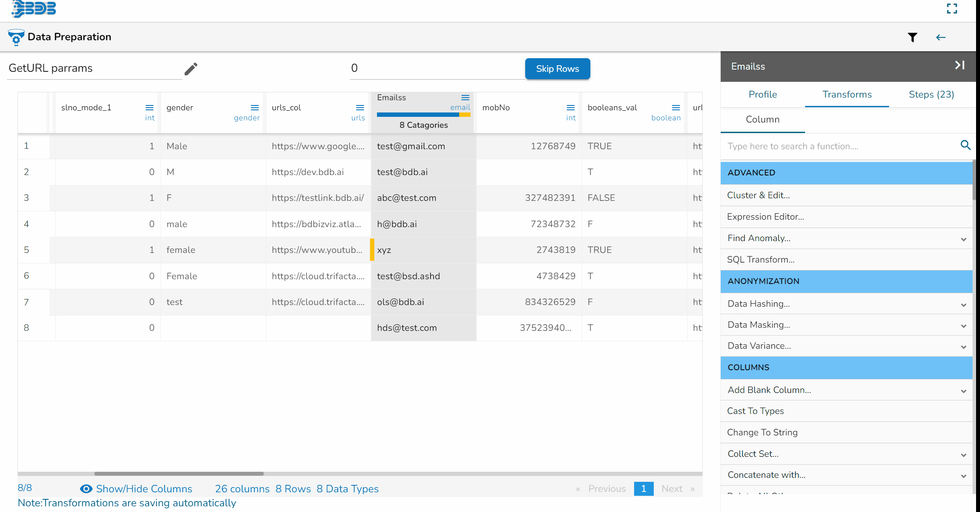Collapse the Emailss side panel

[x=959, y=66]
